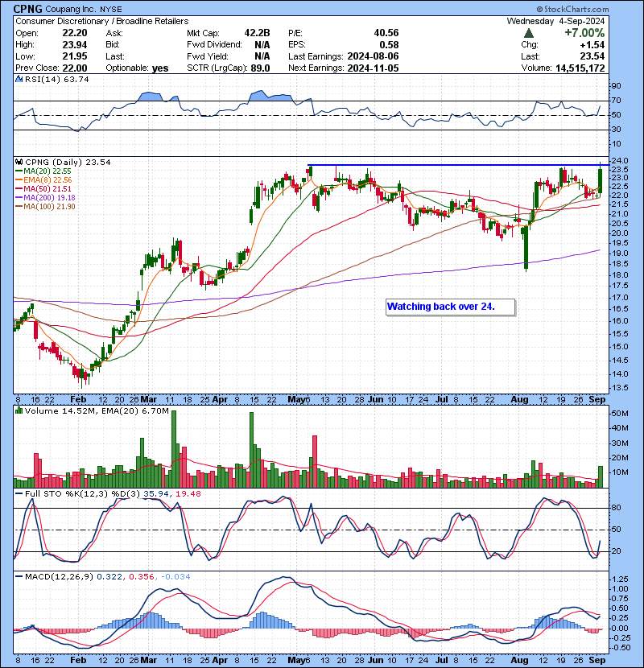Click the Last Earnings date 2024-08-06
Viewport: 644px width, 668px height.
pyautogui.click(x=373, y=56)
